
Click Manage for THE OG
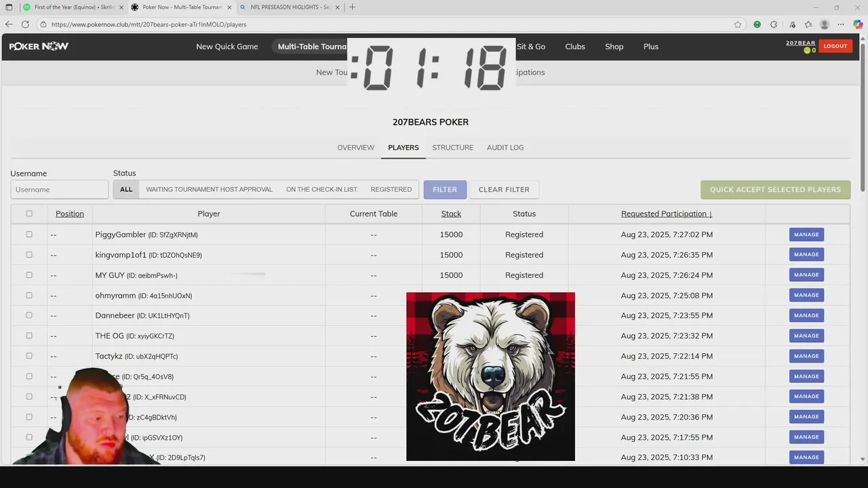pos(806,335)
